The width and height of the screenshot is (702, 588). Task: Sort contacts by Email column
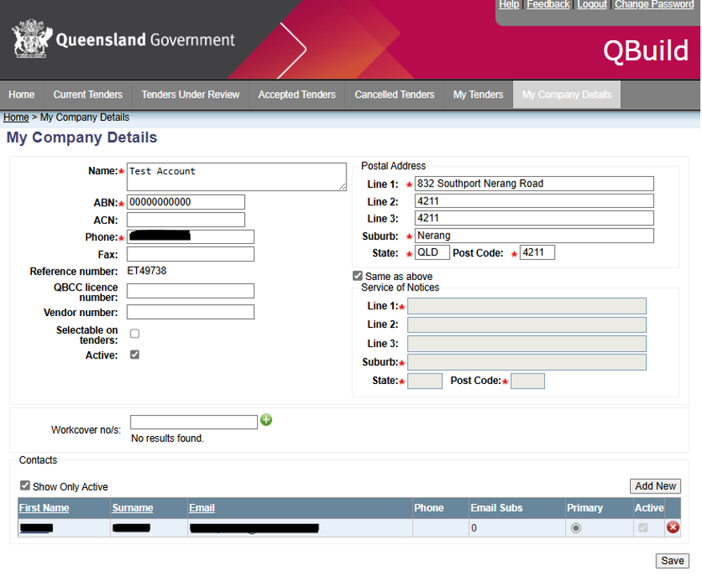pyautogui.click(x=202, y=508)
